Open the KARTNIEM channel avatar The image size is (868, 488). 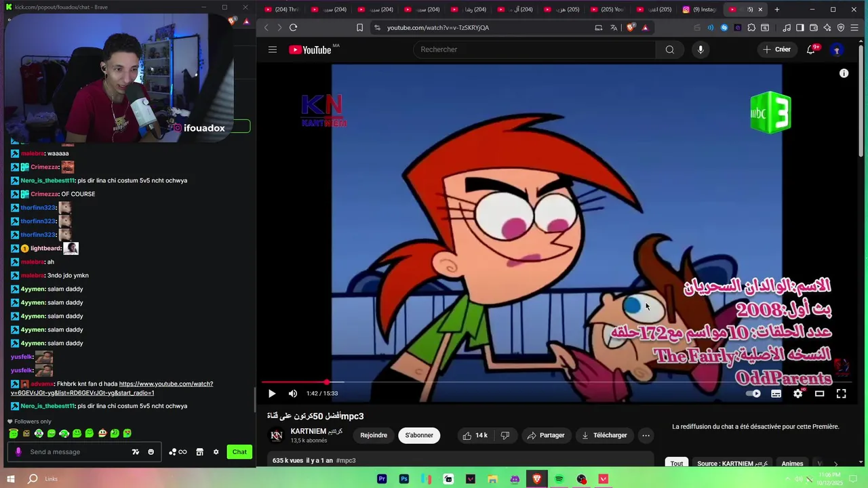277,436
